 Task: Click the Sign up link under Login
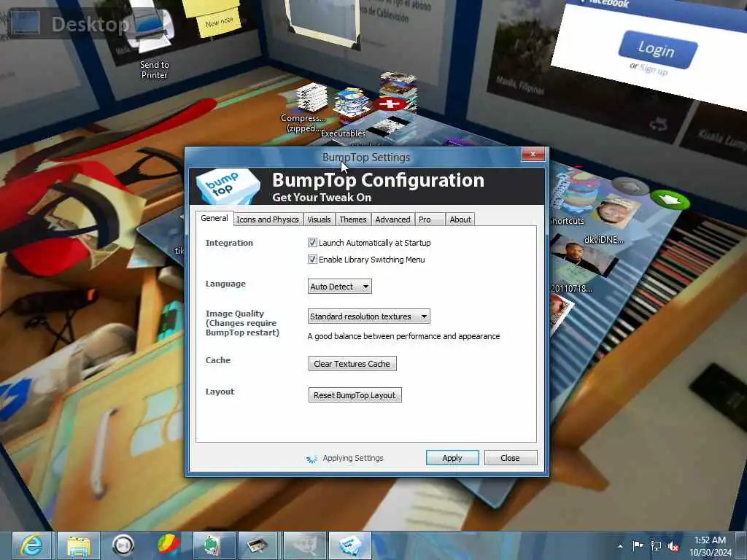654,70
